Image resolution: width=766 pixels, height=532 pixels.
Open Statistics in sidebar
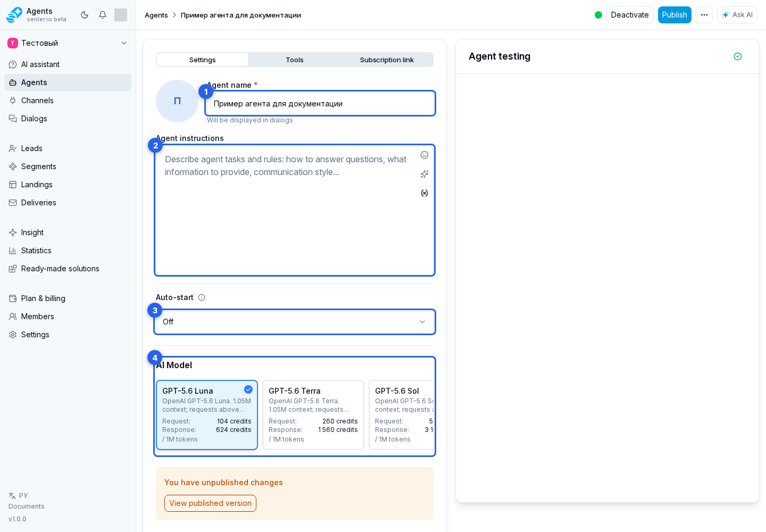click(x=68, y=251)
